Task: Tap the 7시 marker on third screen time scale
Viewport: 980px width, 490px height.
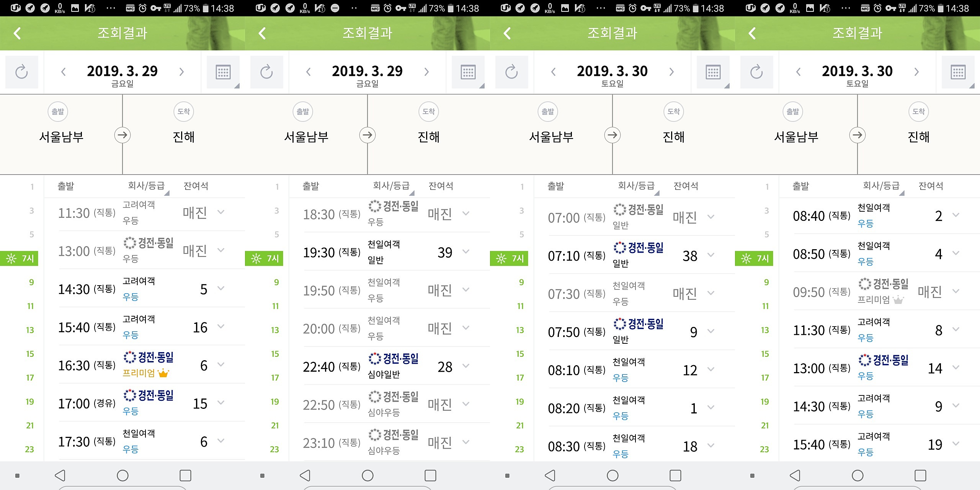Action: pos(509,258)
